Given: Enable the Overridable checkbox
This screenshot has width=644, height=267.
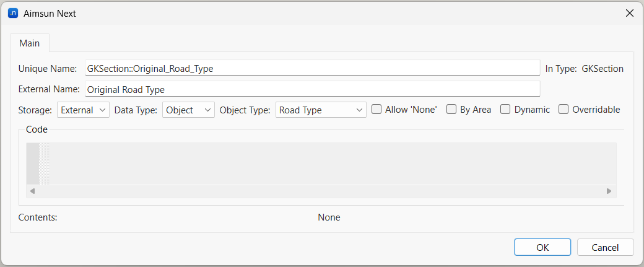Looking at the screenshot, I should [563, 109].
